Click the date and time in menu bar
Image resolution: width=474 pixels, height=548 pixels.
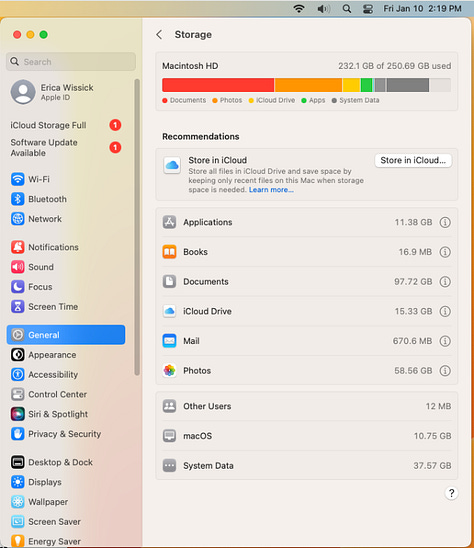422,8
